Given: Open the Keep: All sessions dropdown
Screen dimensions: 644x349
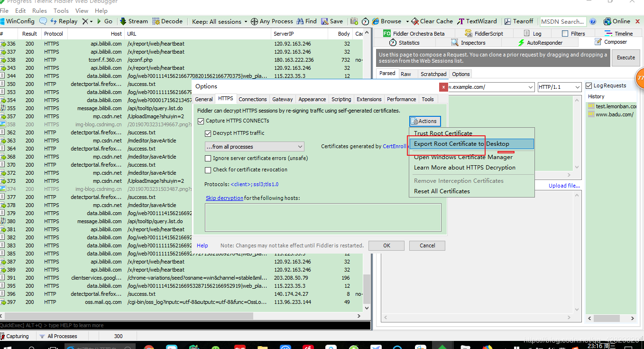Looking at the screenshot, I should 220,21.
